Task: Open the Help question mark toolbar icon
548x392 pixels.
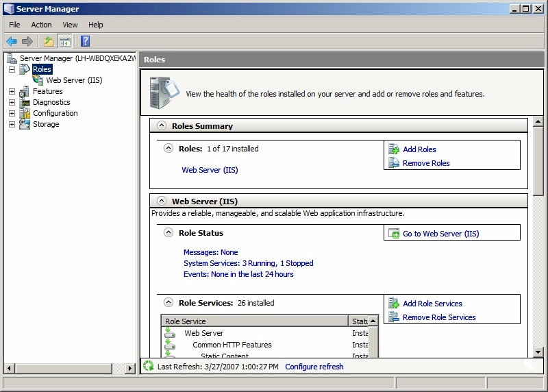Action: pos(85,41)
